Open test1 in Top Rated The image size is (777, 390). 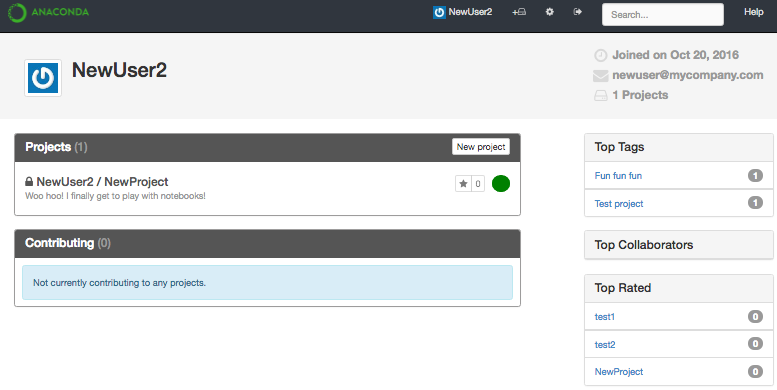click(605, 317)
